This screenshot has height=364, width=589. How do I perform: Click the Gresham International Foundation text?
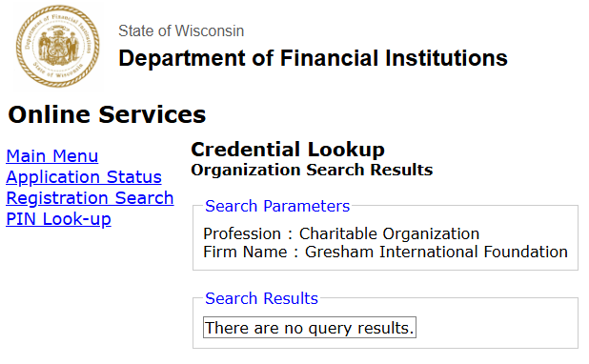coord(437,252)
